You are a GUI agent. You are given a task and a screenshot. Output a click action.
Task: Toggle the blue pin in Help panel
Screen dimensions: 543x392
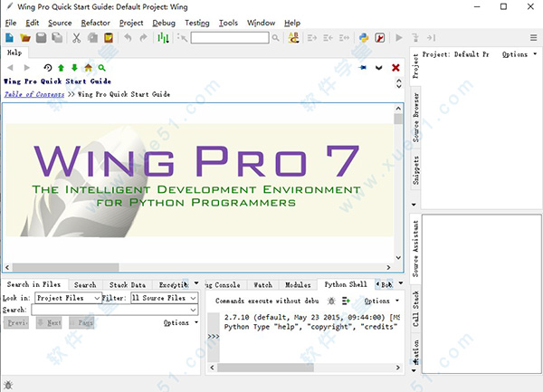point(363,68)
